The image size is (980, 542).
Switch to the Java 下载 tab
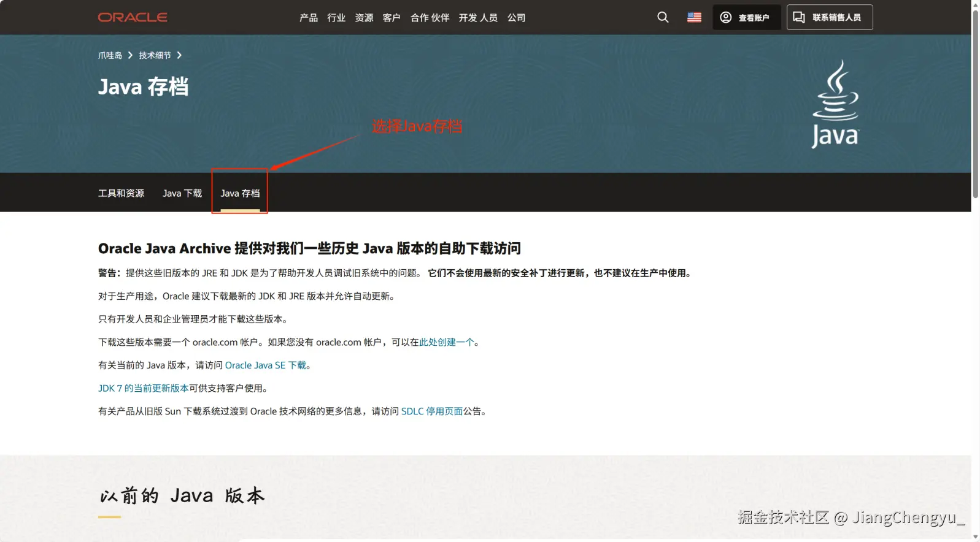(x=182, y=193)
